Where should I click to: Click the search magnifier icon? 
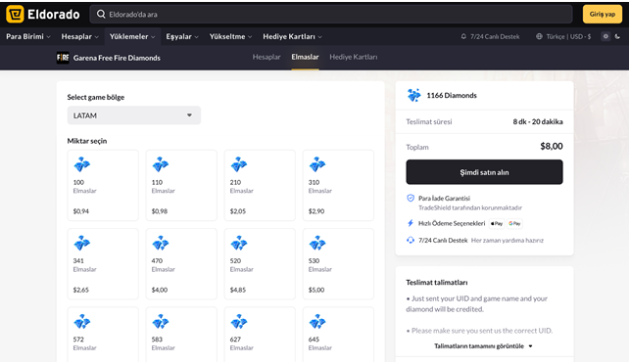click(x=101, y=14)
